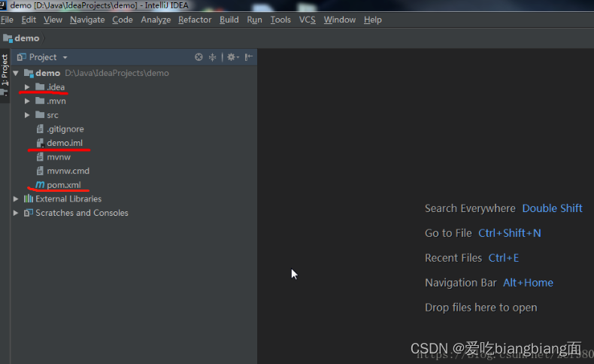Open the Run menu
The height and width of the screenshot is (364, 594).
(x=255, y=20)
